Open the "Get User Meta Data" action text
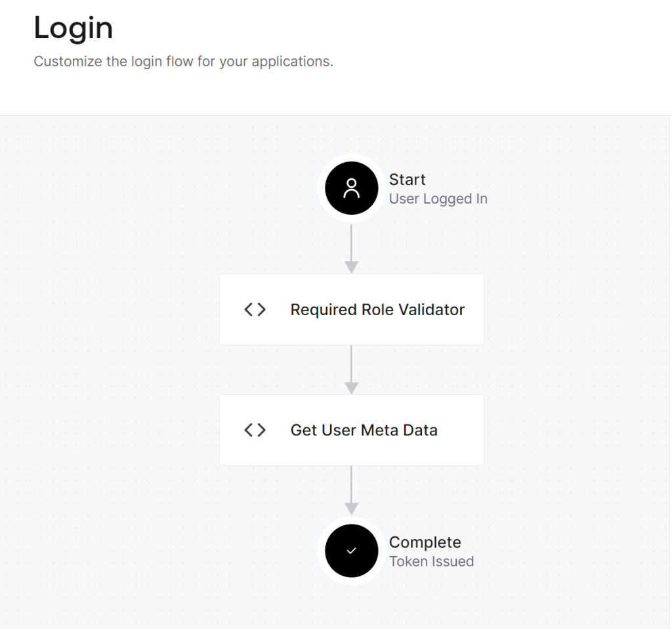 pyautogui.click(x=364, y=430)
